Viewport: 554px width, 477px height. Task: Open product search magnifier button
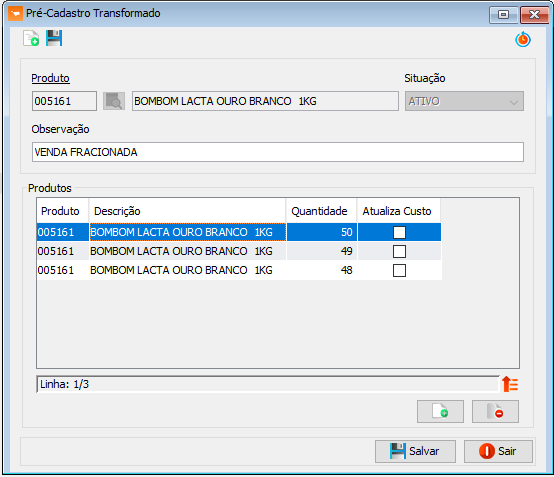coord(114,101)
